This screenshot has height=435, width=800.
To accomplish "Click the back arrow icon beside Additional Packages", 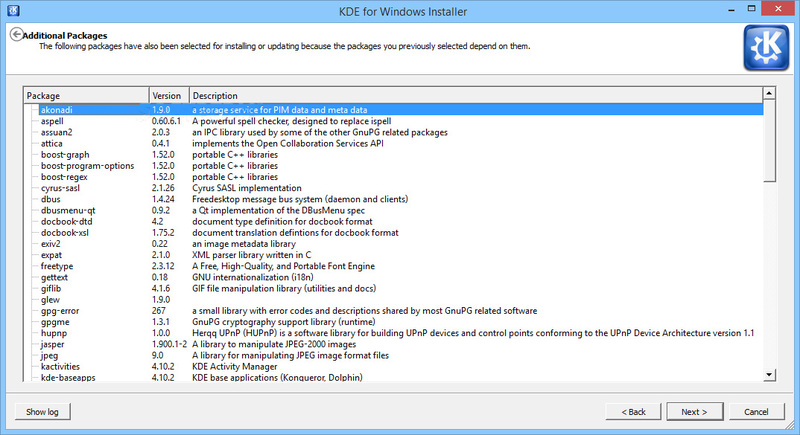I will tap(16, 34).
